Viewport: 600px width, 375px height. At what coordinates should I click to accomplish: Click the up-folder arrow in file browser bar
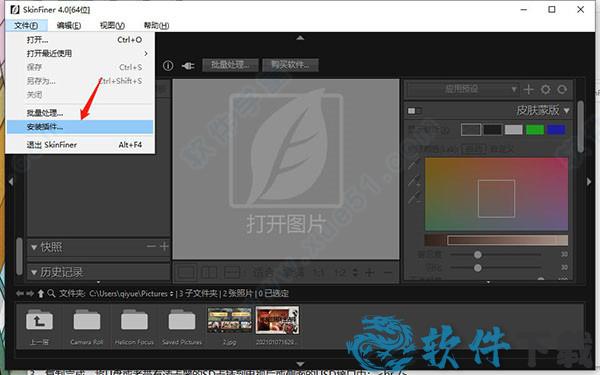(x=41, y=293)
